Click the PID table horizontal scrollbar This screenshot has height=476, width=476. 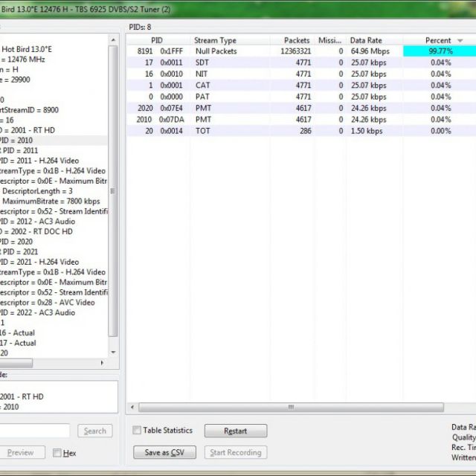click(x=290, y=408)
